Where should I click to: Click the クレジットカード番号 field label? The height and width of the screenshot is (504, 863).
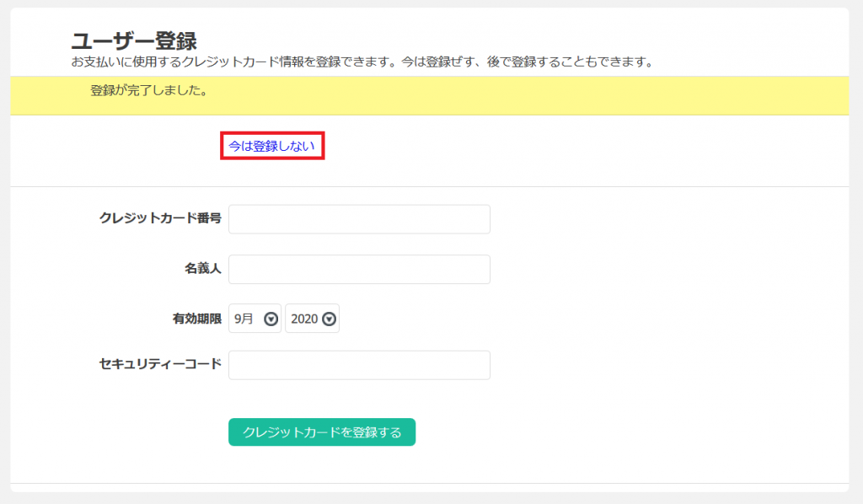point(160,218)
